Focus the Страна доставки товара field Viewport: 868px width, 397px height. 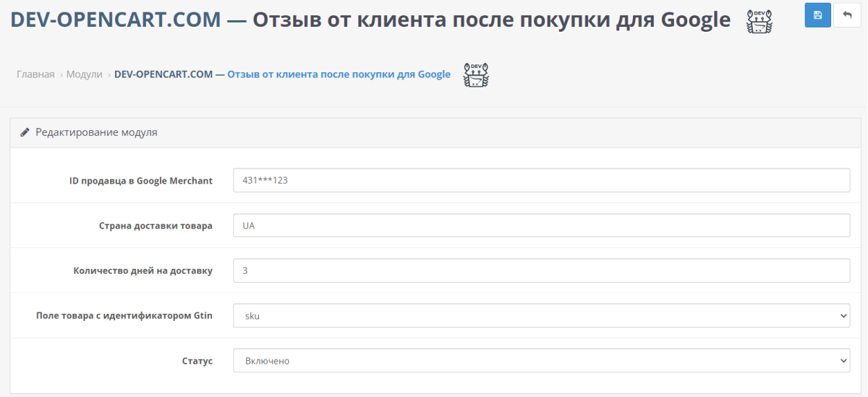[542, 226]
